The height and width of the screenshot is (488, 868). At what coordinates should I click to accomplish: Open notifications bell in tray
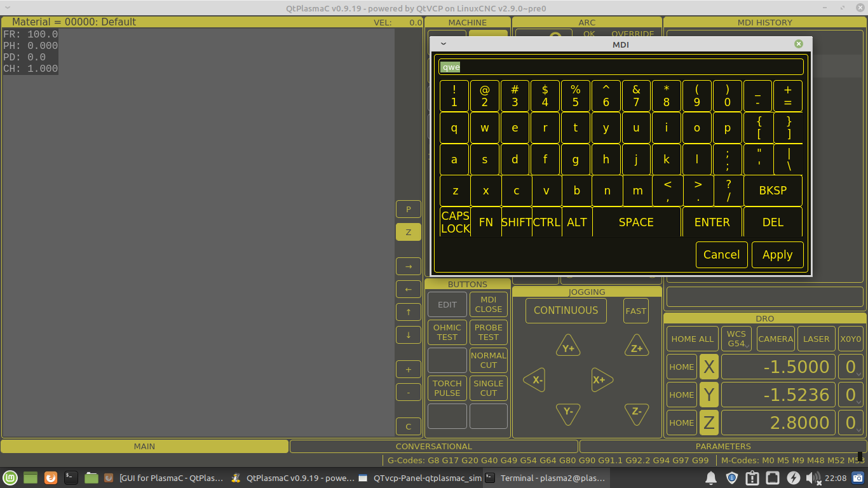point(711,478)
